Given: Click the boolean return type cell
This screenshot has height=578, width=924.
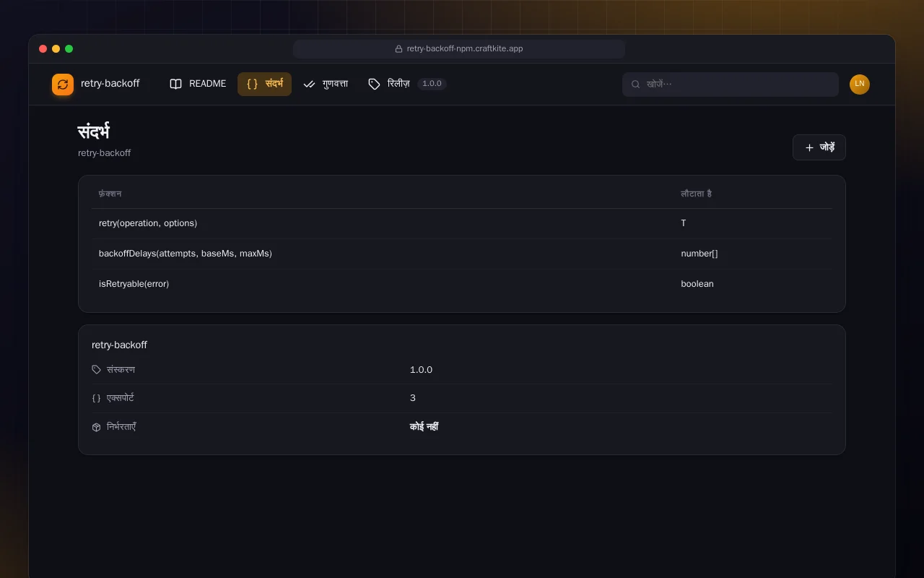Looking at the screenshot, I should [697, 284].
